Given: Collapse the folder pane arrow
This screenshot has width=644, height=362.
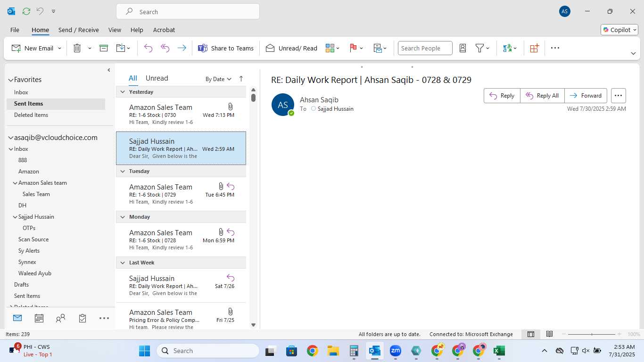Looking at the screenshot, I should [109, 70].
